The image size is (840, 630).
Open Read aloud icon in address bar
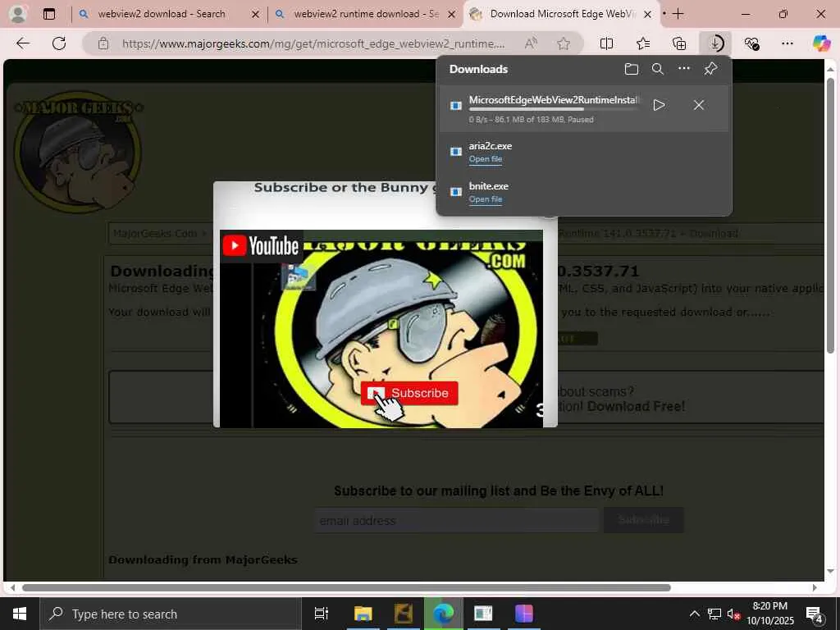coord(531,43)
